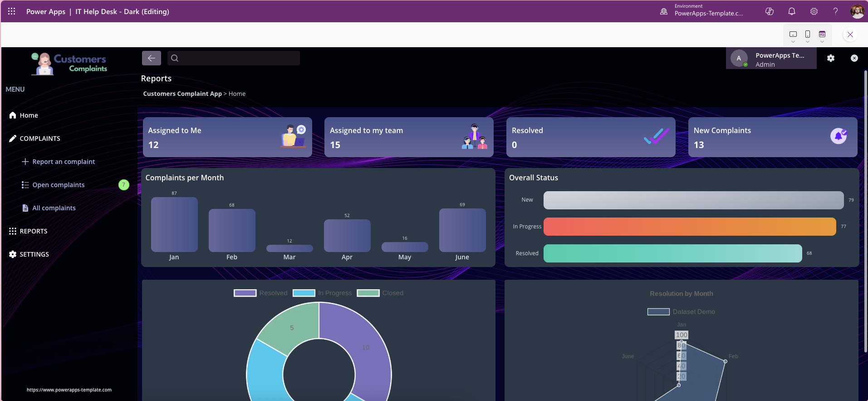Open the Open complaints list
Screen dimensions: 868x401
click(59, 185)
